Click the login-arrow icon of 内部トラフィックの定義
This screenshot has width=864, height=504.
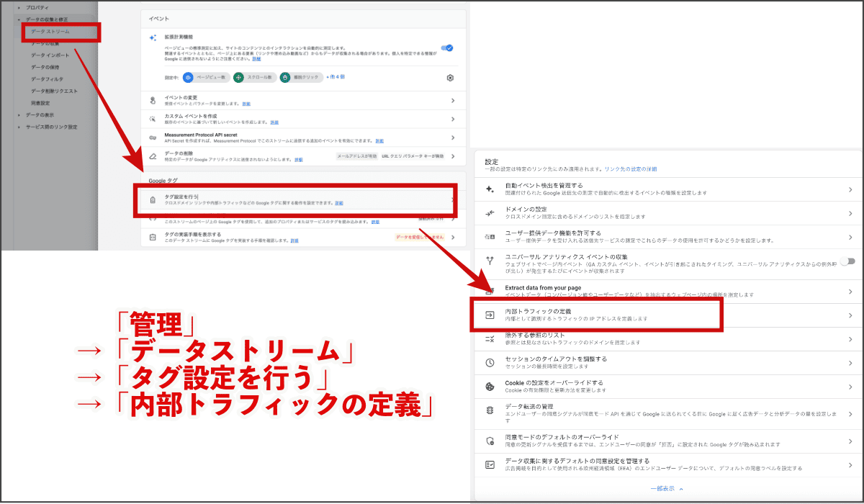(x=490, y=315)
